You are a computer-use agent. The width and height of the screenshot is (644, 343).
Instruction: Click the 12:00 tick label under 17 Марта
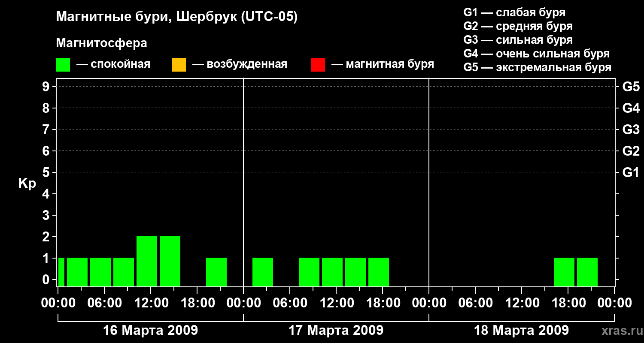(336, 303)
